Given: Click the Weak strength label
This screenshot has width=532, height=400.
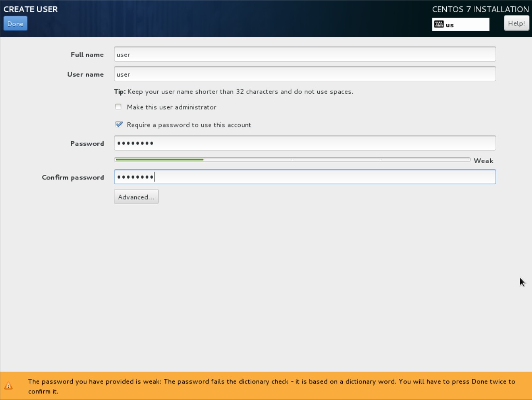Looking at the screenshot, I should [483, 161].
